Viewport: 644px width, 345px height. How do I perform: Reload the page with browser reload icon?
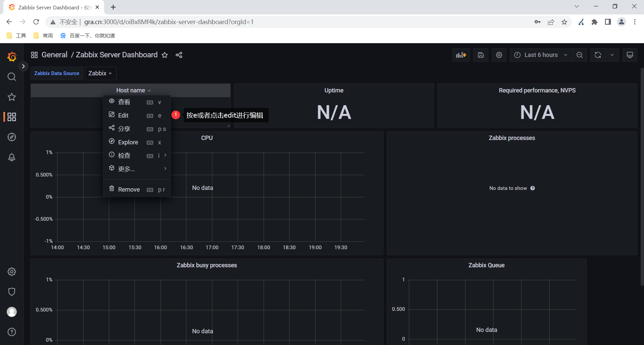pyautogui.click(x=36, y=22)
